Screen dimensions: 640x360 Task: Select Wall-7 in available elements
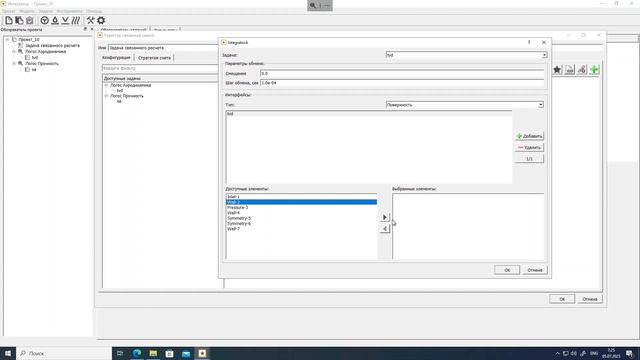[301, 229]
